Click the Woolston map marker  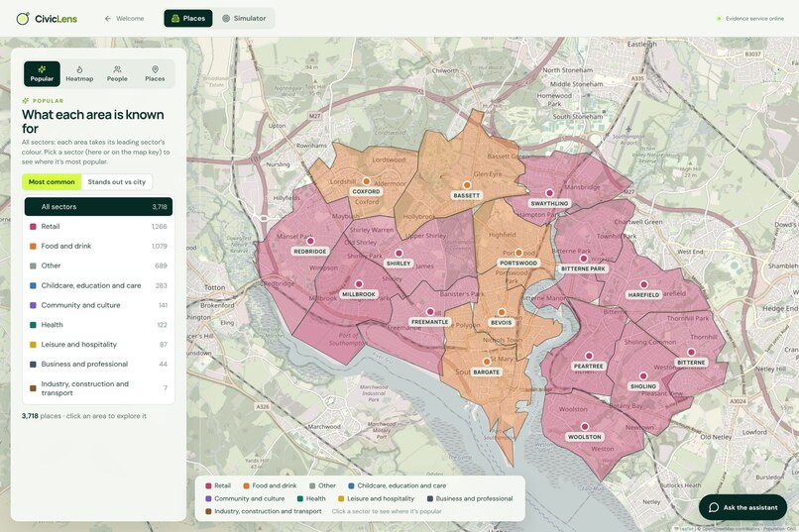[x=585, y=427]
